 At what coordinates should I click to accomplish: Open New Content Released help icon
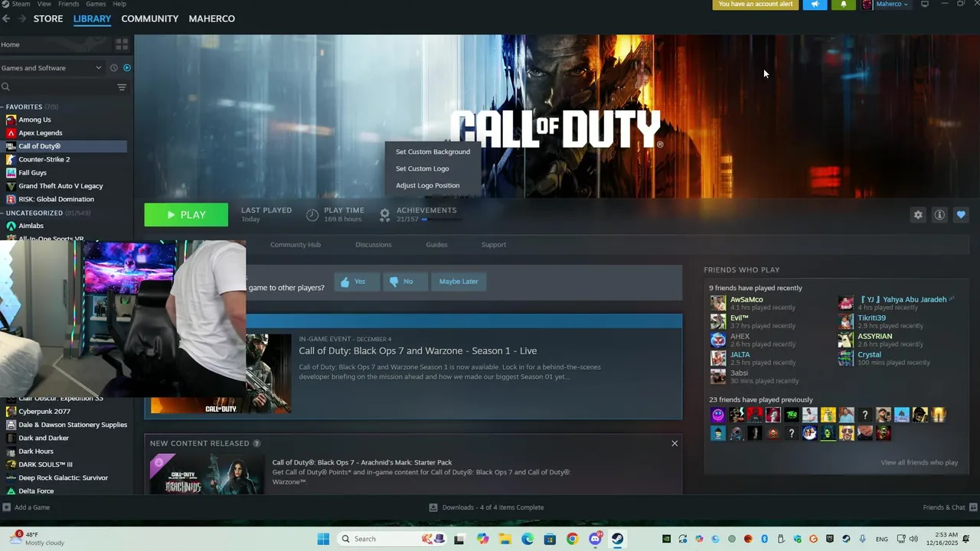click(256, 443)
